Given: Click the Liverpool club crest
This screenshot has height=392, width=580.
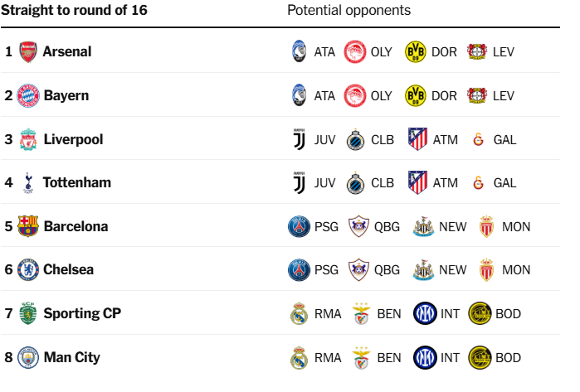Looking at the screenshot, I should [28, 139].
